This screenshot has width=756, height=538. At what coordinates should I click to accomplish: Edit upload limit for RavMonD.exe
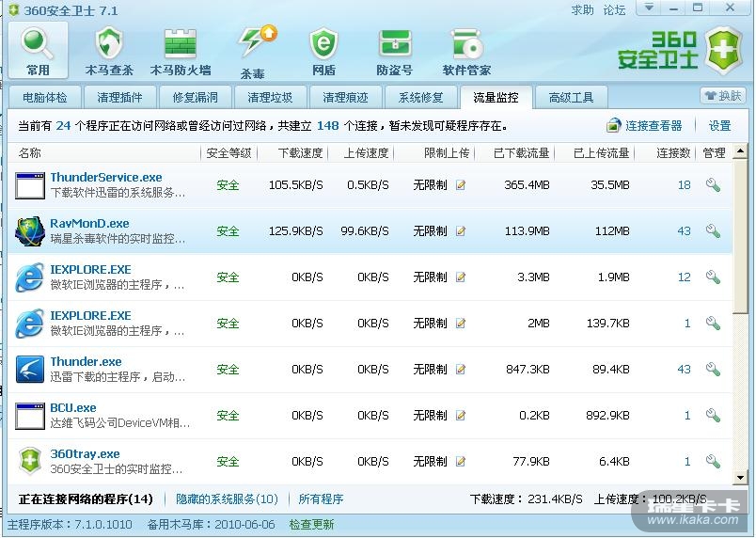click(x=461, y=231)
